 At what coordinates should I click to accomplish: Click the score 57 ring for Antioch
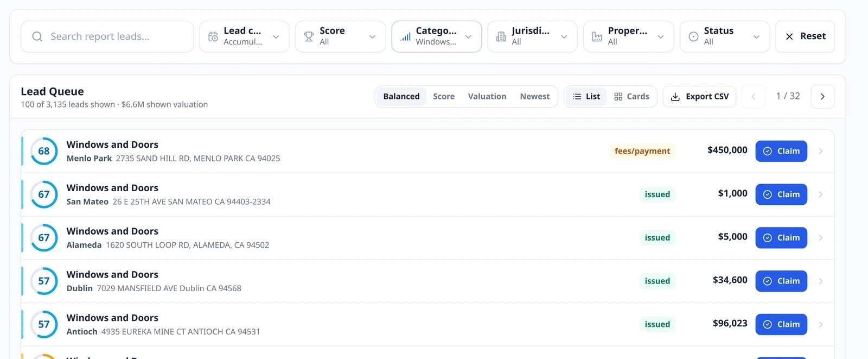tap(44, 324)
